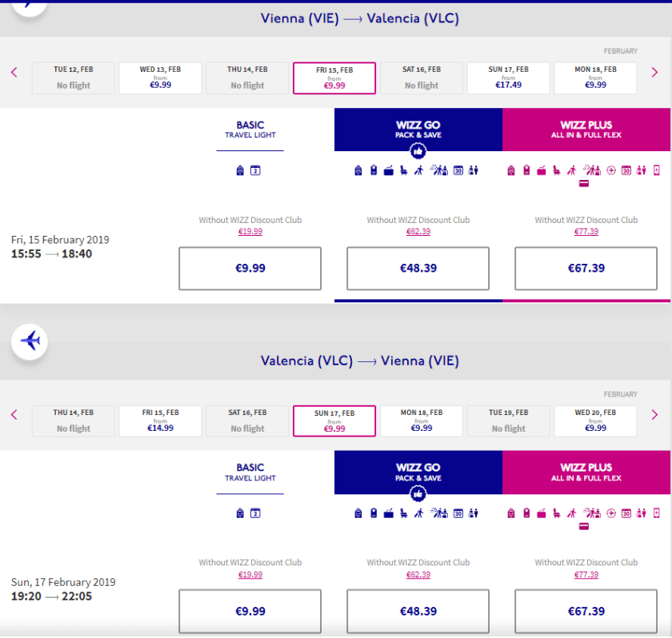Click the thumbs-up badge under return WIZZ GO
This screenshot has width=672, height=638.
[418, 495]
